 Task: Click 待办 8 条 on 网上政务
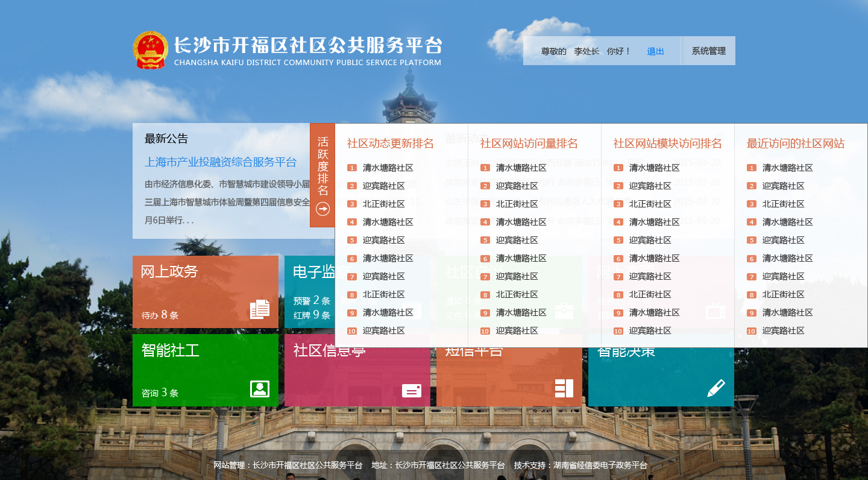160,315
